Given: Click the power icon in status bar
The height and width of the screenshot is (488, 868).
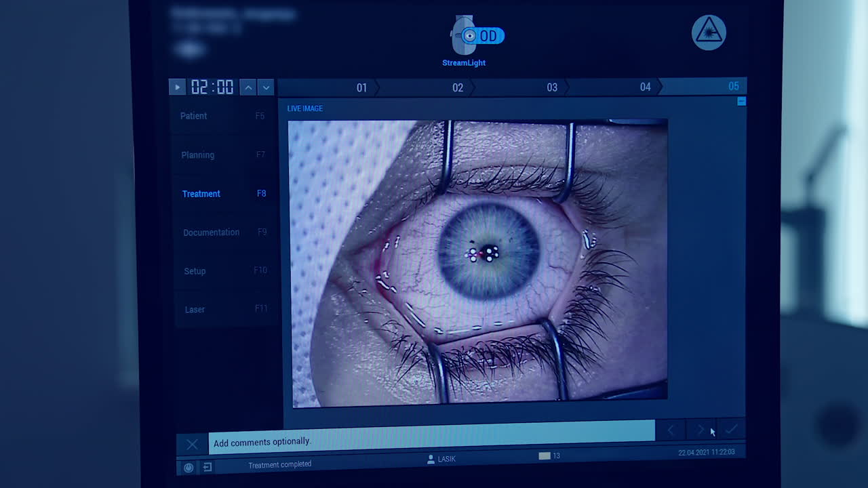Looking at the screenshot, I should point(188,467).
